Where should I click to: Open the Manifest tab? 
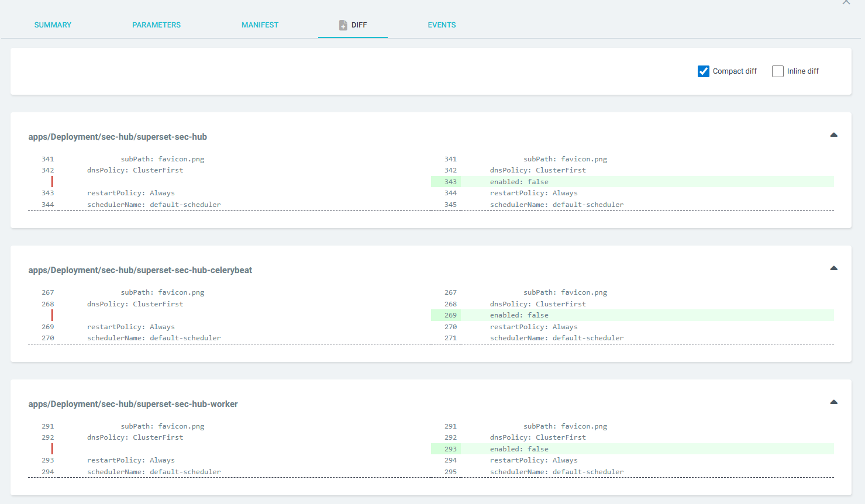(260, 25)
